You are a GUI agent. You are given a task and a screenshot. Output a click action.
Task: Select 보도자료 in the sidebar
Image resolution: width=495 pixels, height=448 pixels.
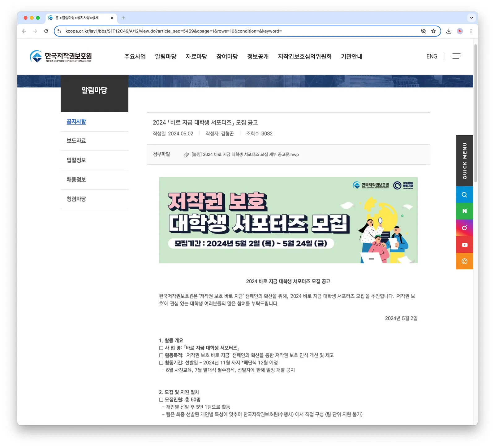(x=76, y=141)
